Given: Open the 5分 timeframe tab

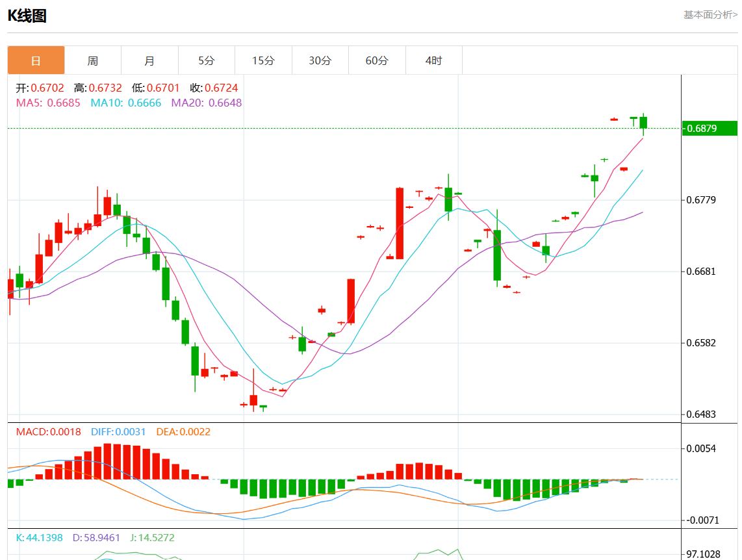Looking at the screenshot, I should pos(207,60).
